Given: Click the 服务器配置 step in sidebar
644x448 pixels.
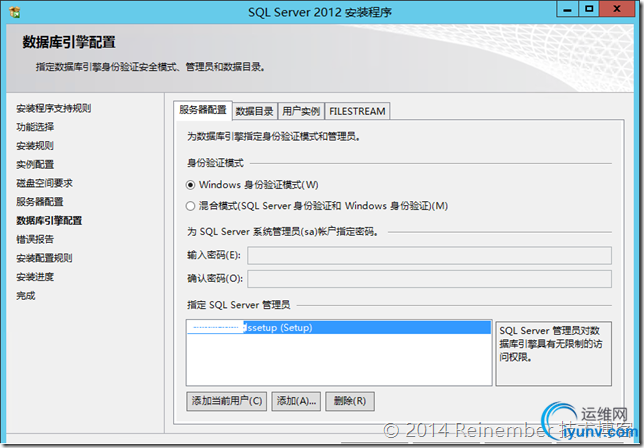Looking at the screenshot, I should pyautogui.click(x=40, y=202).
